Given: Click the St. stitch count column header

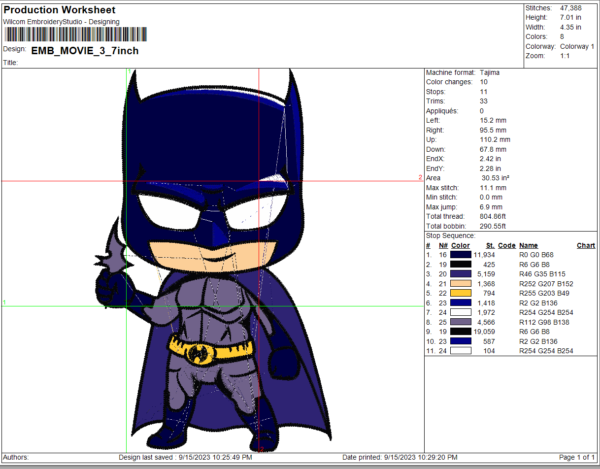Looking at the screenshot, I should click(x=491, y=245).
